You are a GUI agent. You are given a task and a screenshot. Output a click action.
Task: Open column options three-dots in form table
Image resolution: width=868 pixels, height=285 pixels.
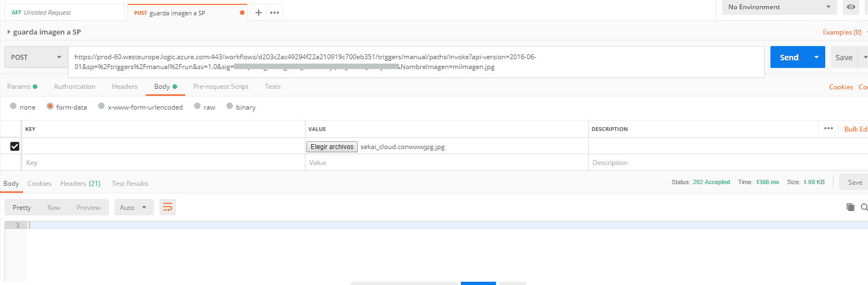point(829,128)
